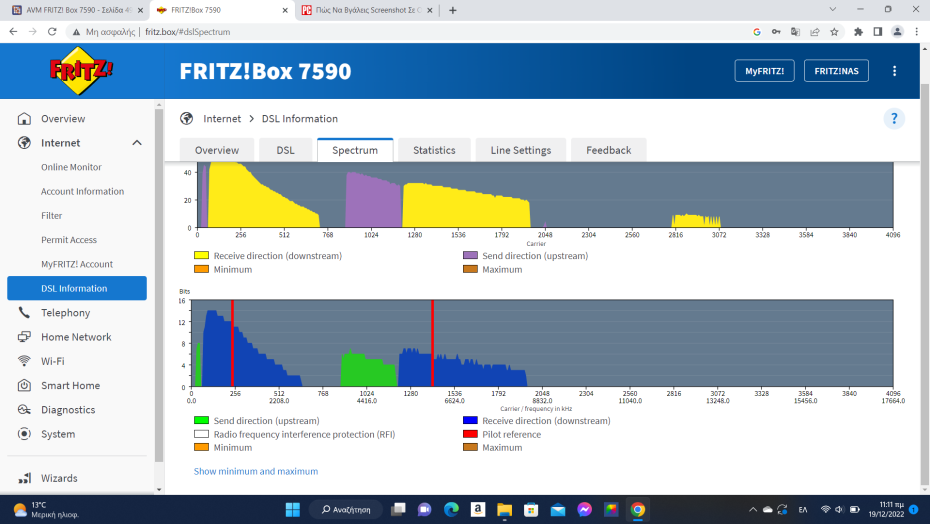930x524 pixels.
Task: Click the System icon in the sidebar
Action: (24, 434)
